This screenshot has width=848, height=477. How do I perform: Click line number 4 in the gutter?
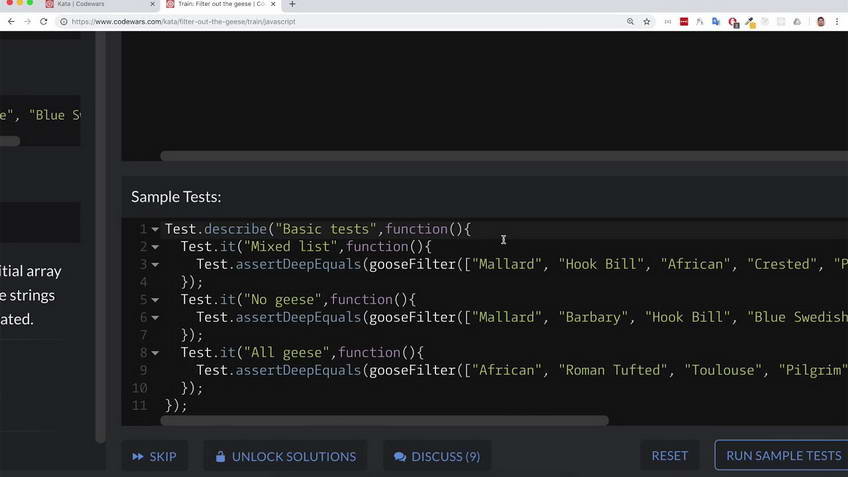coord(143,282)
